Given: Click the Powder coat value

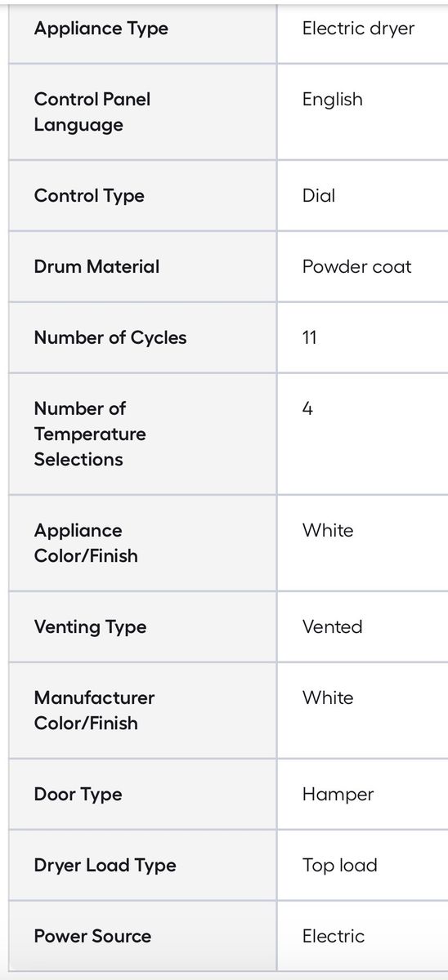Looking at the screenshot, I should point(356,266).
